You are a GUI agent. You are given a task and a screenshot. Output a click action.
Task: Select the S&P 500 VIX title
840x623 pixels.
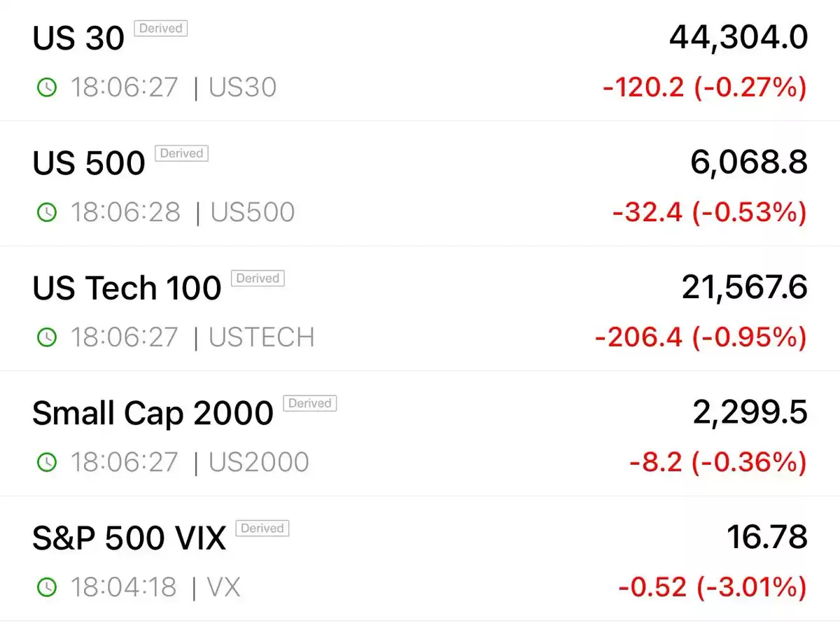pos(129,538)
